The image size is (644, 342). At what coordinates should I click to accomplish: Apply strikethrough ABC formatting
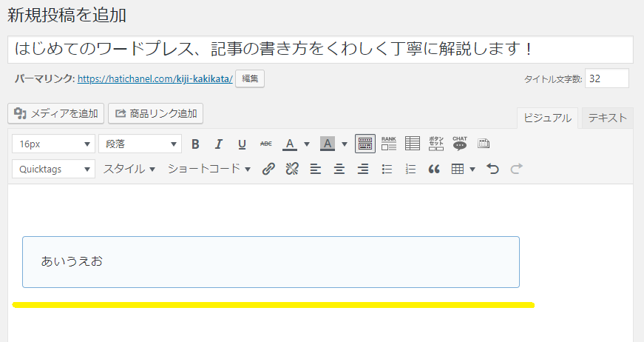[265, 144]
